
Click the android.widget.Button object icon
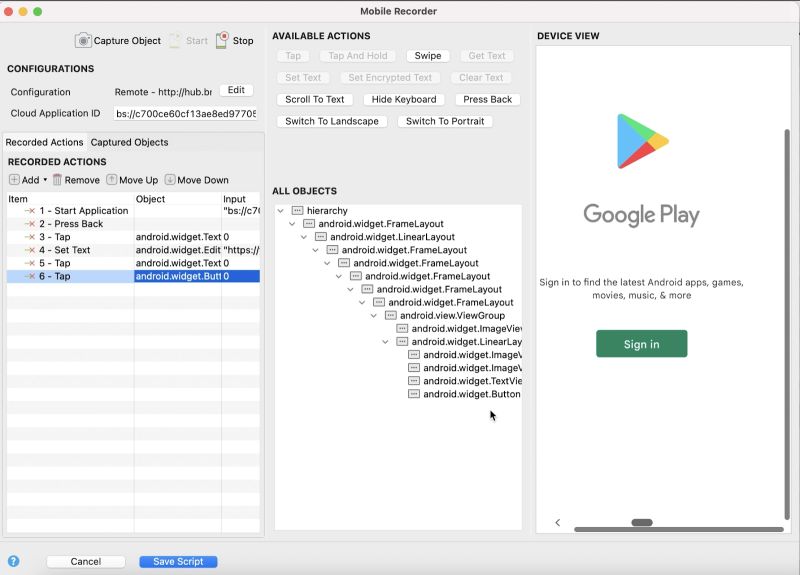click(x=414, y=394)
